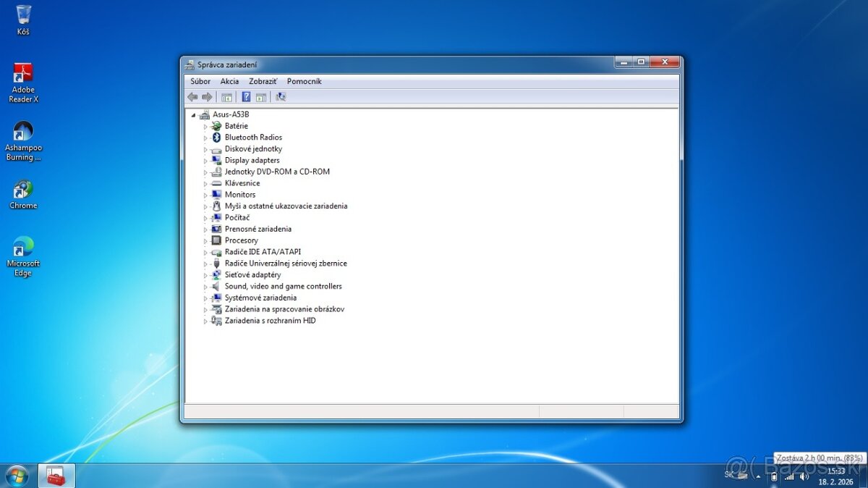Open device properties using the toolbar icon
The image size is (868, 488).
(x=261, y=96)
